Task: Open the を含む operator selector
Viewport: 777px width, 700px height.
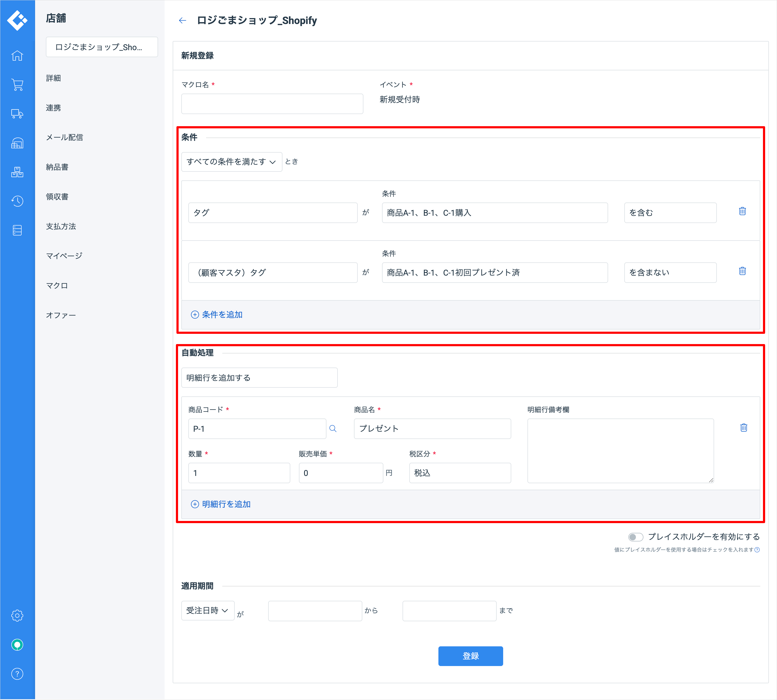Action: click(670, 213)
